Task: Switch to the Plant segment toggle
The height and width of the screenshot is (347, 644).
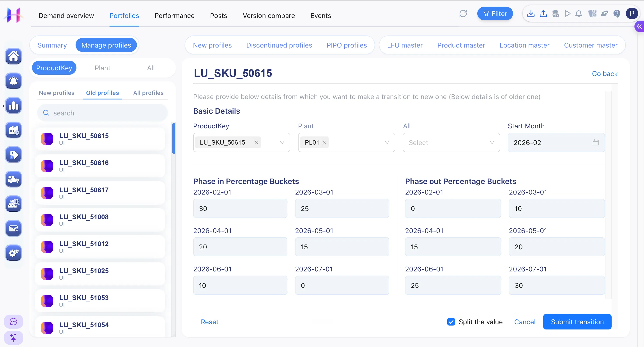Action: click(102, 68)
